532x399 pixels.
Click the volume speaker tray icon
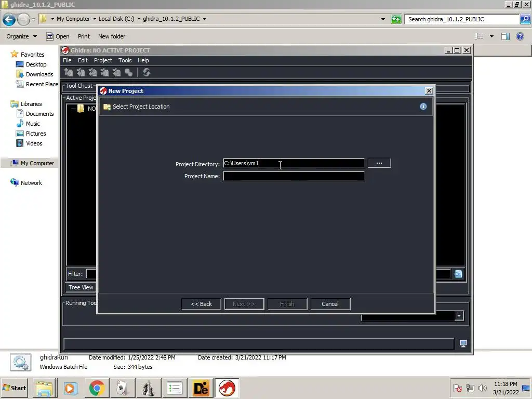point(482,388)
